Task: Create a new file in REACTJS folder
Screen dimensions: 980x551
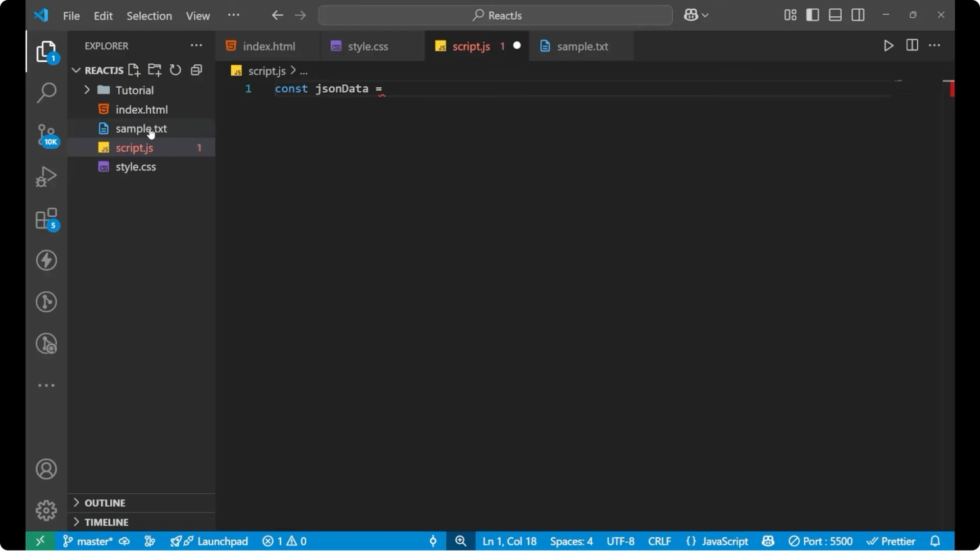Action: coord(135,70)
